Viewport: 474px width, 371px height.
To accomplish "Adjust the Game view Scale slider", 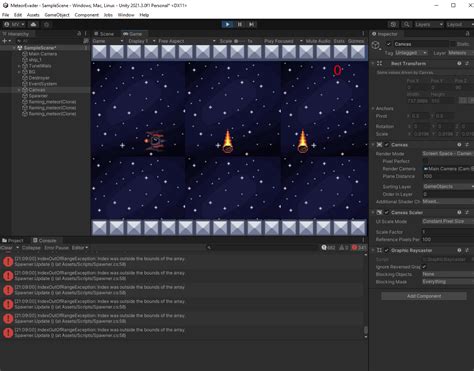I will 238,41.
